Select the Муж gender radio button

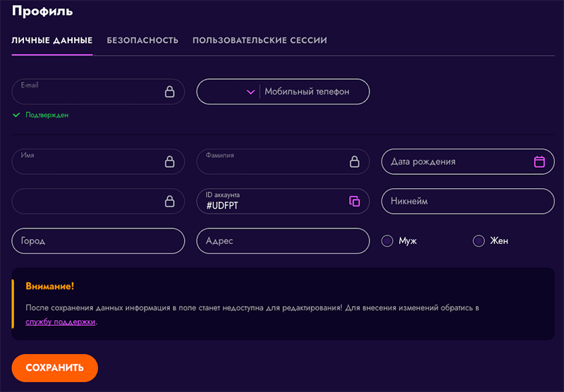[x=387, y=241]
